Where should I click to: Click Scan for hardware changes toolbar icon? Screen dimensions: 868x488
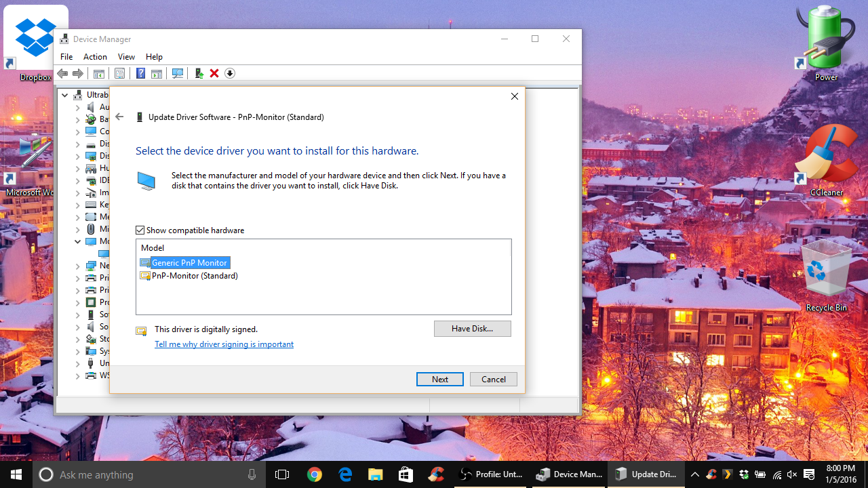(178, 73)
